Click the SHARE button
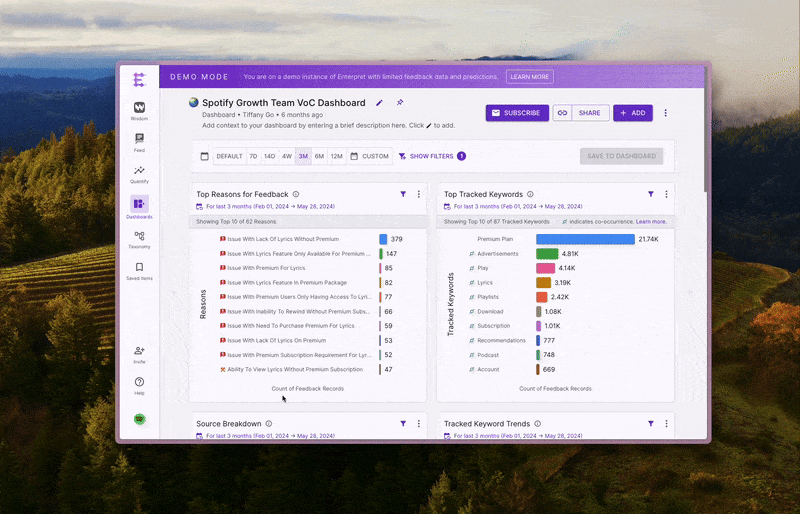 [590, 113]
